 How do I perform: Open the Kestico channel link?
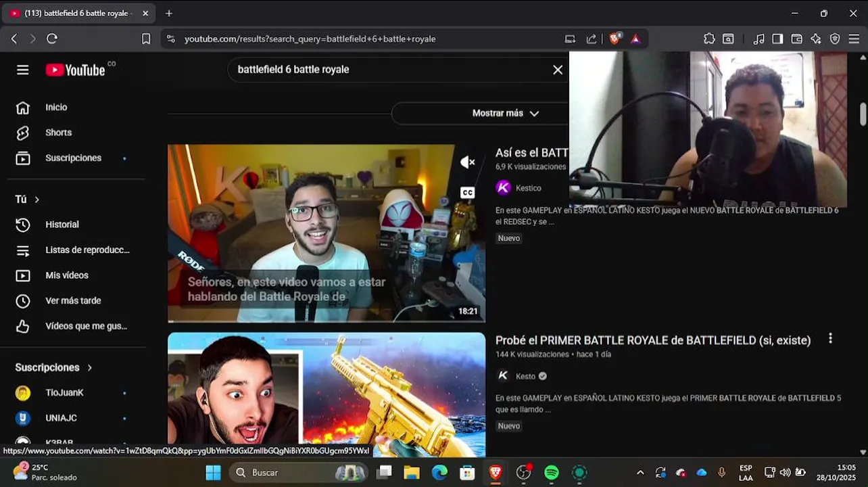[x=528, y=188]
